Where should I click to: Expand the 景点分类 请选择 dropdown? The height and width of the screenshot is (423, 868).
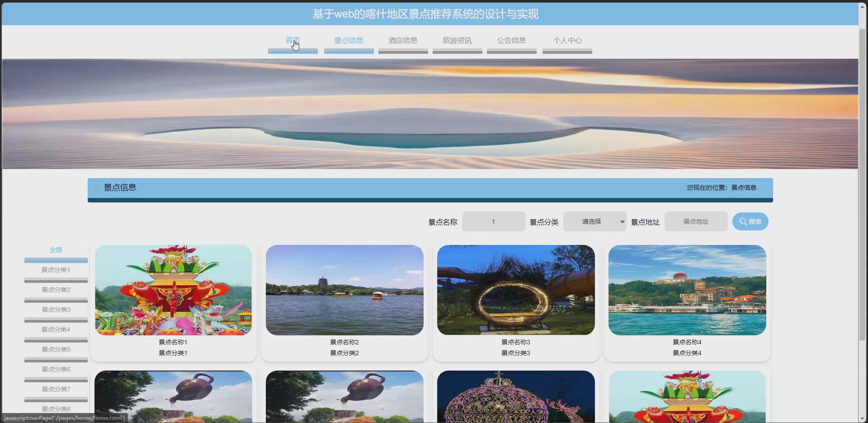pos(594,221)
